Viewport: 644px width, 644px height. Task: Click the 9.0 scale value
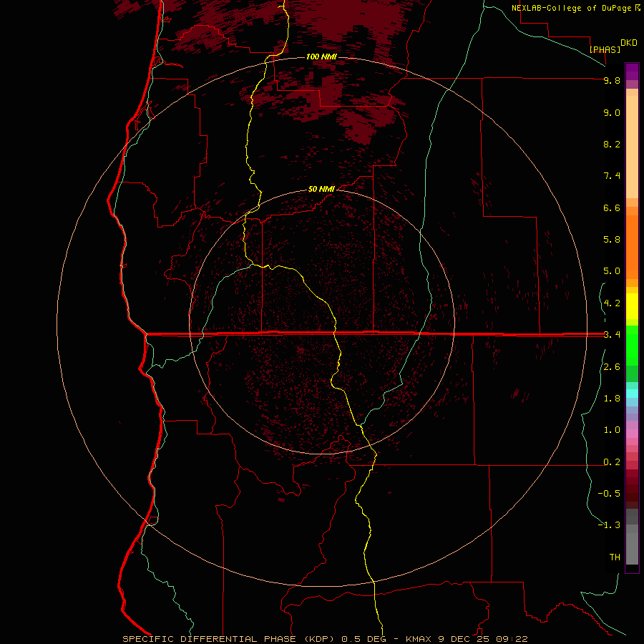pos(612,112)
